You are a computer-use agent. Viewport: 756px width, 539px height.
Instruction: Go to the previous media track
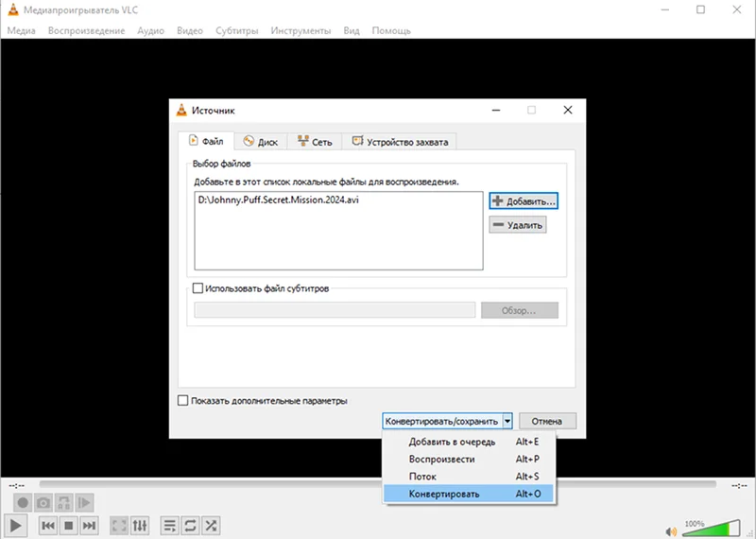(x=48, y=525)
